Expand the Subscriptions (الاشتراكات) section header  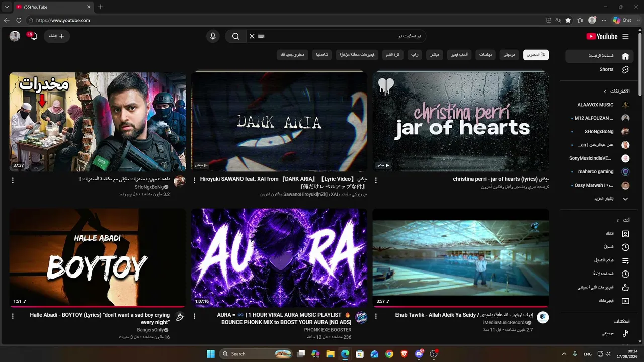pyautogui.click(x=617, y=92)
